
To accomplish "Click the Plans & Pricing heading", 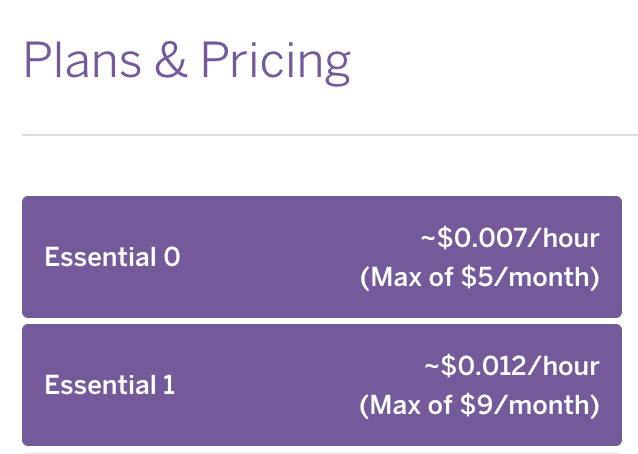I will 186,61.
